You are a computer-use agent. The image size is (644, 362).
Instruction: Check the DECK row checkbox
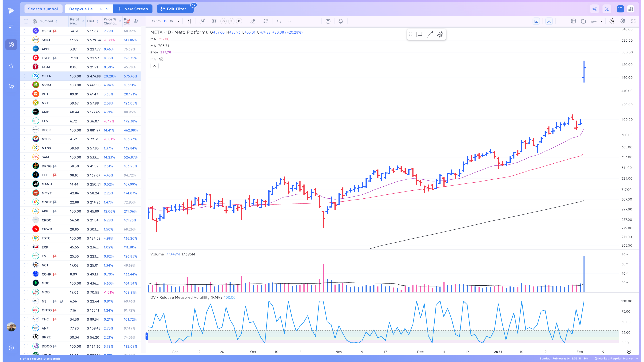pyautogui.click(x=26, y=130)
